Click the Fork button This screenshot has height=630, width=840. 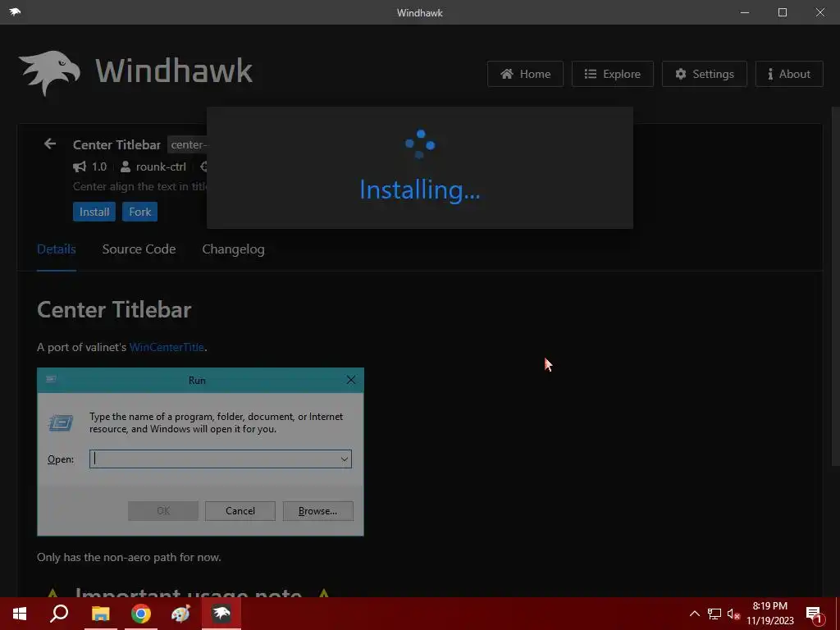[x=139, y=212]
